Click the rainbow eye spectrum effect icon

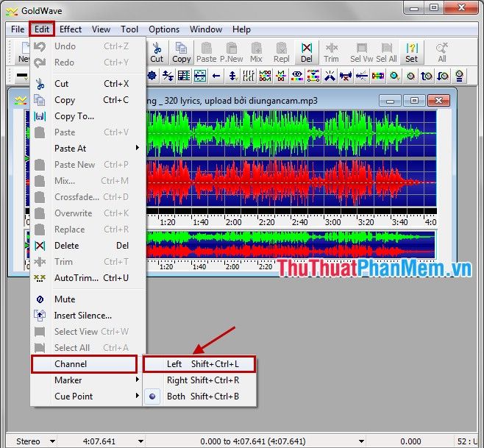coord(297,76)
